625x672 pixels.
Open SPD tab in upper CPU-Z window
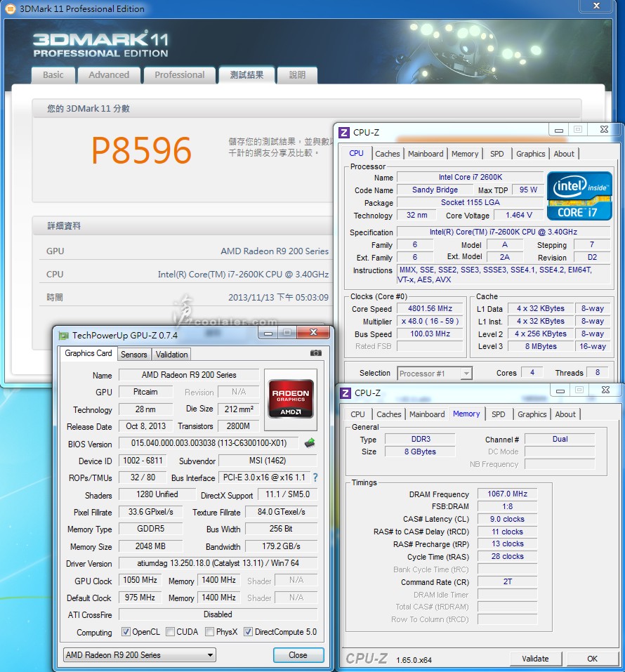coord(496,154)
